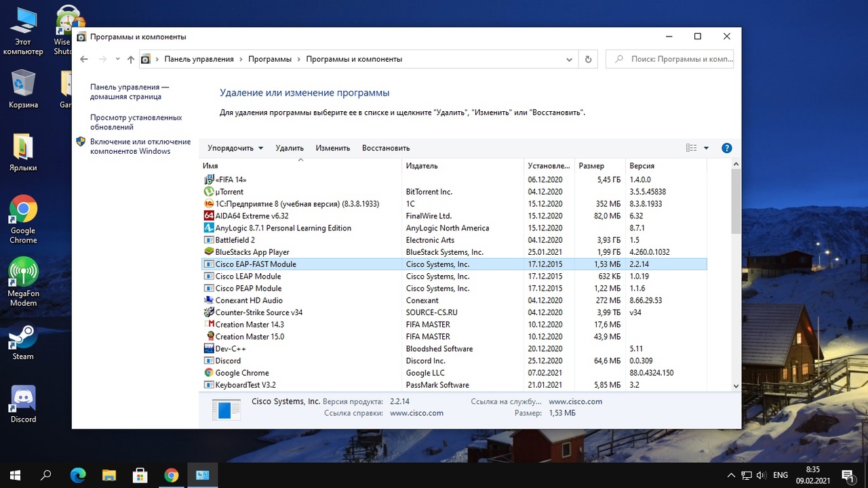Click the Counter-Strike Source v34 icon
Image resolution: width=868 pixels, height=488 pixels.
[x=209, y=312]
